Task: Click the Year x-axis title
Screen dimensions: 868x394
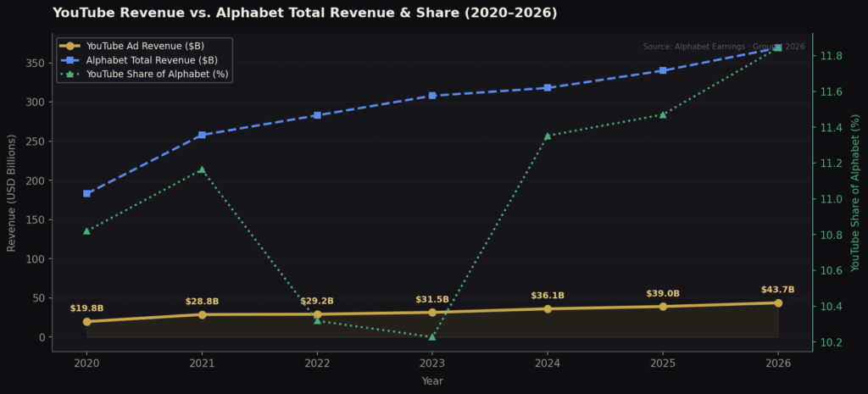Action: [432, 380]
